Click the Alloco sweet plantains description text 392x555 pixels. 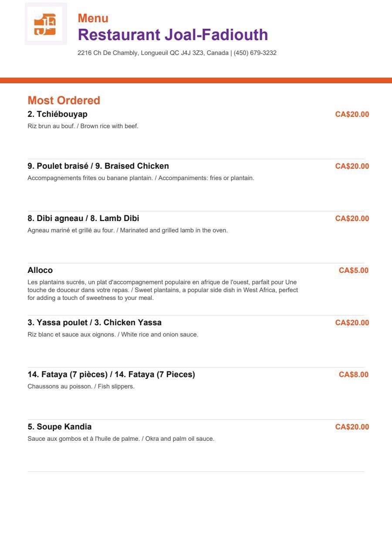pos(163,290)
